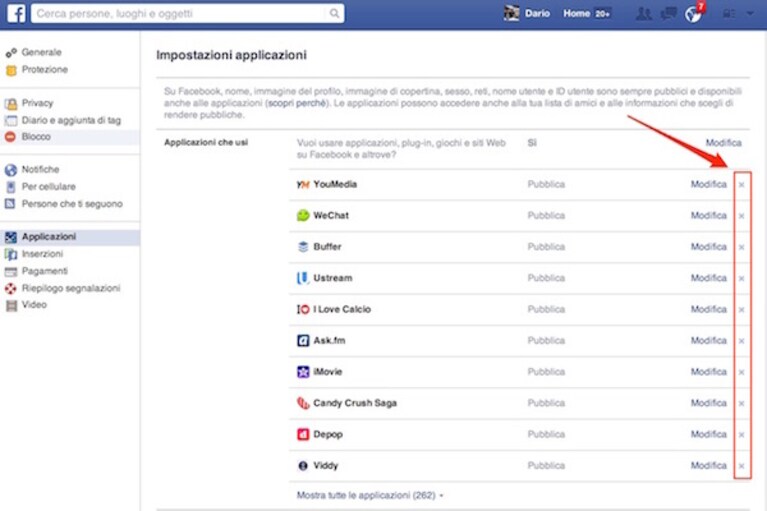The height and width of the screenshot is (511, 767).
Task: Click the scopri perché link
Action: point(297,103)
